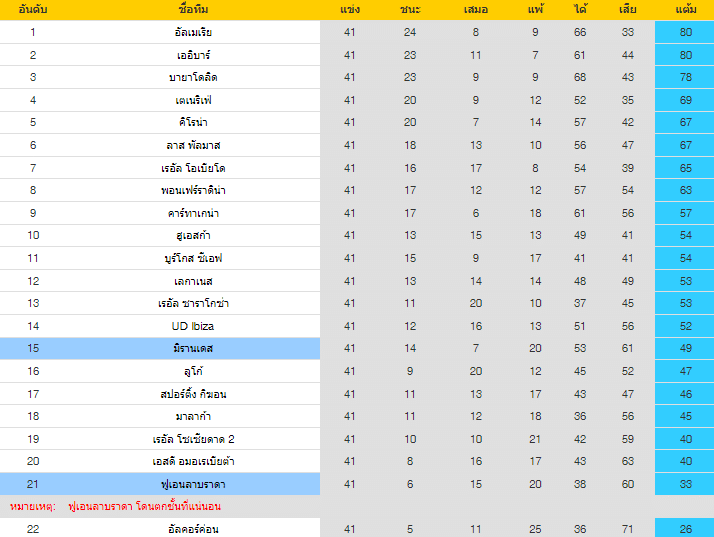
Task: Click the highlighted มิรานเดส row name
Action: point(192,348)
